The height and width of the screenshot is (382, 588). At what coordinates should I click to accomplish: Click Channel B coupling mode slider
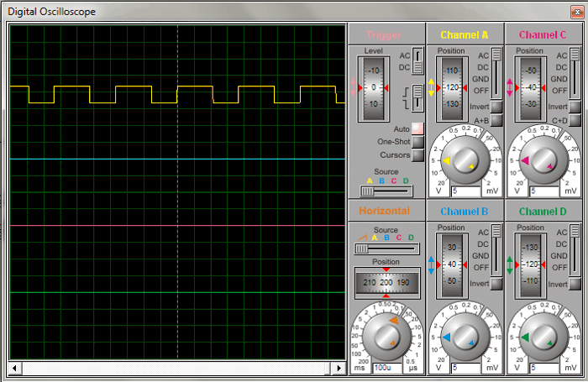point(496,250)
